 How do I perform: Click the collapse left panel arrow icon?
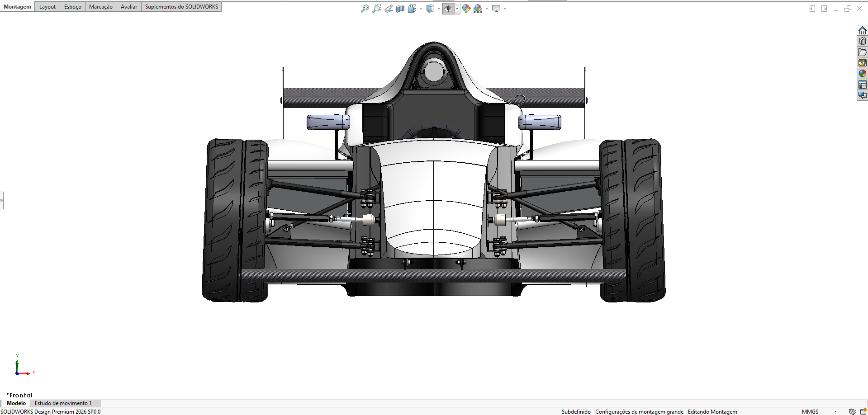pos(812,9)
